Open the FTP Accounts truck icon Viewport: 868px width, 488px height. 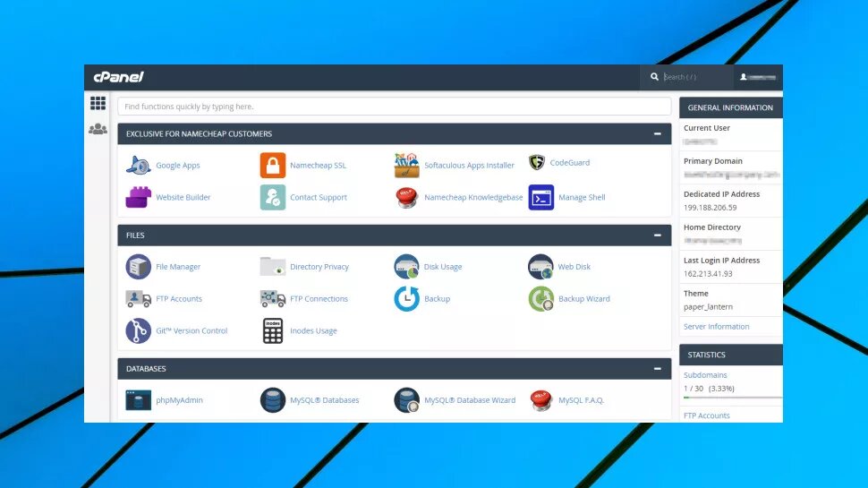[x=139, y=298]
